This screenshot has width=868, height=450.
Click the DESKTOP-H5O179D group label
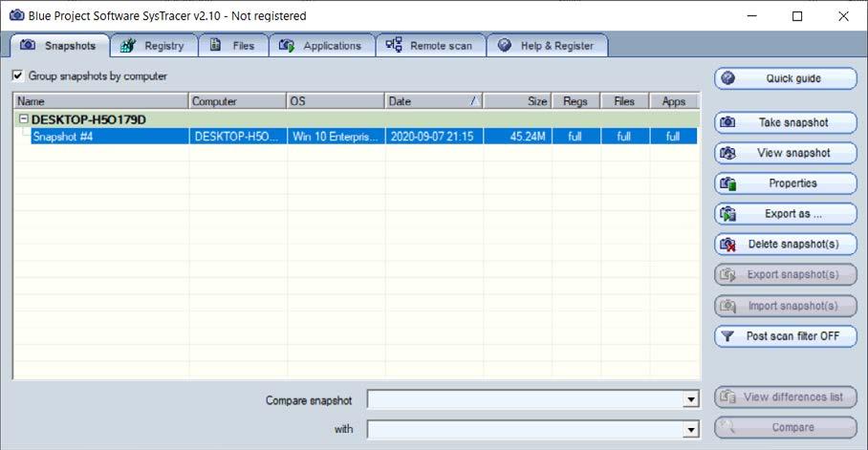(89, 119)
